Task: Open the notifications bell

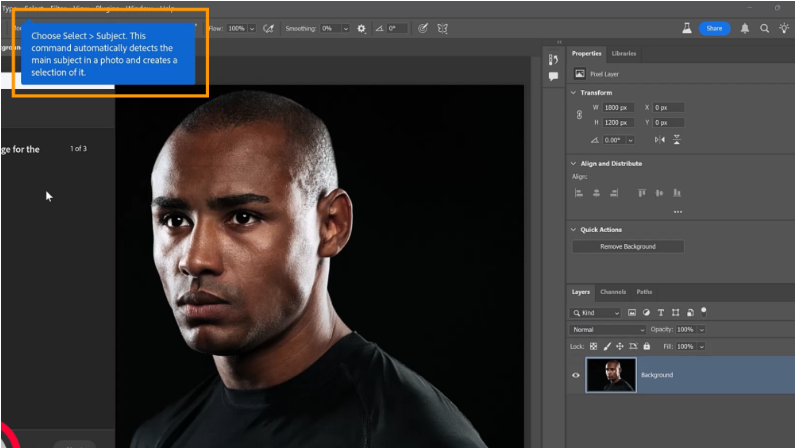Action: pyautogui.click(x=744, y=28)
